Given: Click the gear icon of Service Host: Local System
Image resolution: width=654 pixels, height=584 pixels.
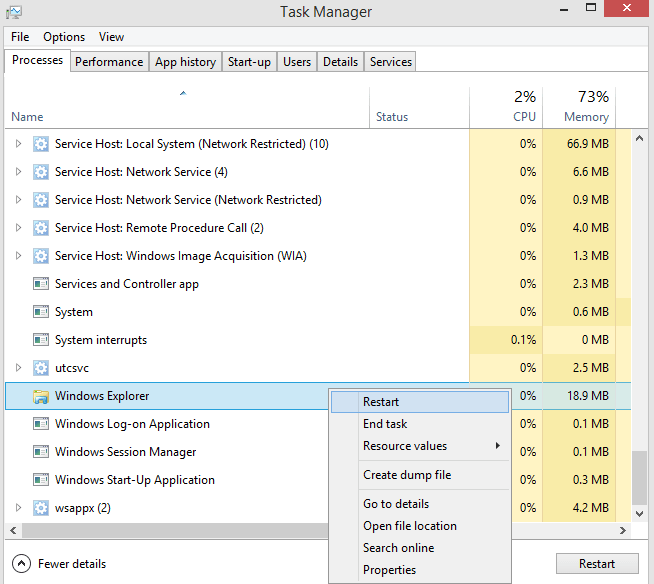Looking at the screenshot, I should click(x=41, y=144).
